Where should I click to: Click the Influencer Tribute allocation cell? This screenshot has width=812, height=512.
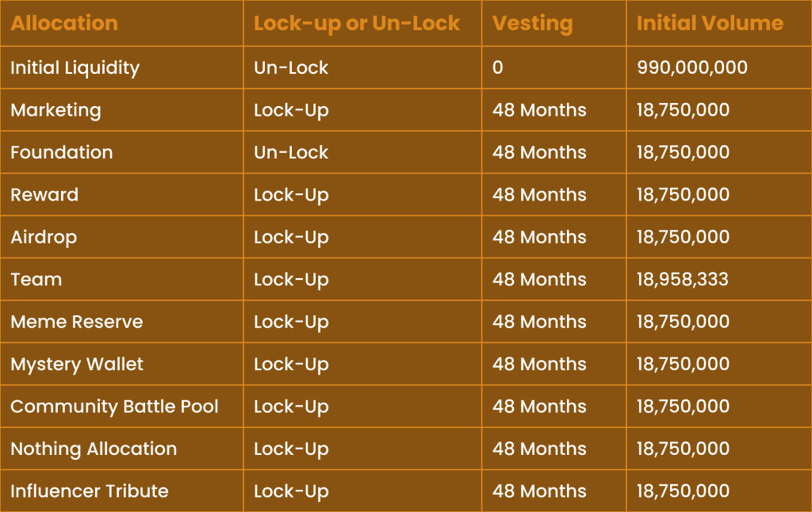[x=90, y=491]
